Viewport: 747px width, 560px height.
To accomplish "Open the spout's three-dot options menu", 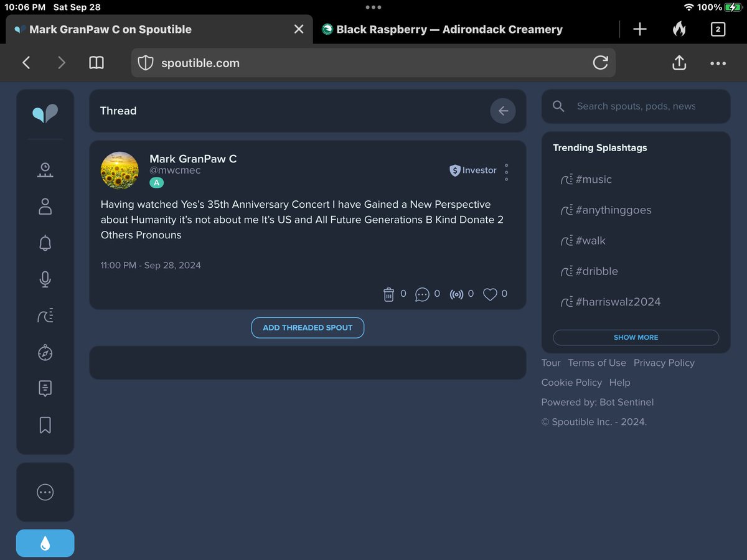I will (x=507, y=172).
